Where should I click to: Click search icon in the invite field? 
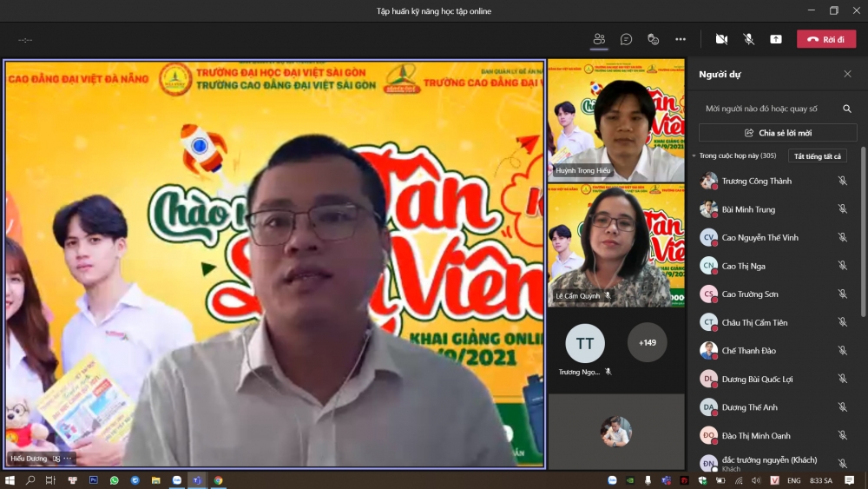846,109
